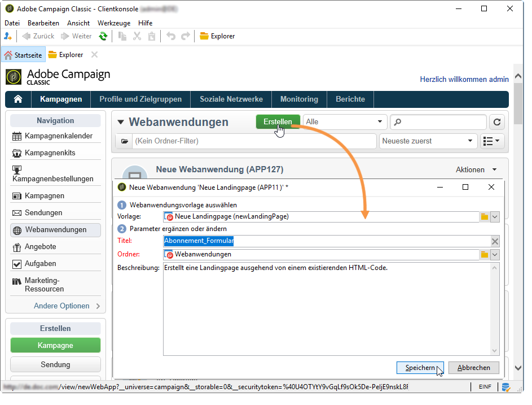Open the list display mode dropdown
This screenshot has width=532, height=405.
coord(491,141)
